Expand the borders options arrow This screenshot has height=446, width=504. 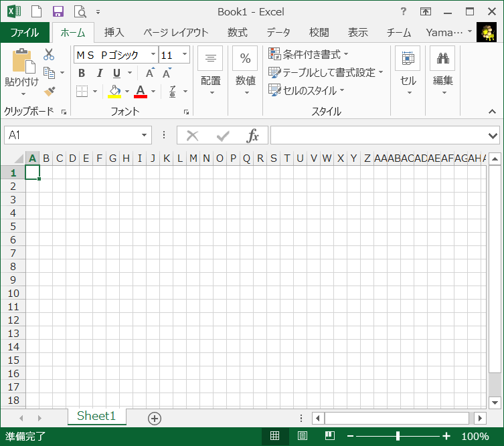tap(95, 92)
